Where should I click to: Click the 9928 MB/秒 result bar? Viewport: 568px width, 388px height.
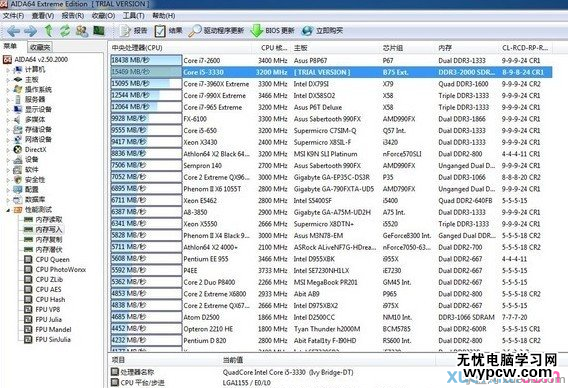coord(146,119)
